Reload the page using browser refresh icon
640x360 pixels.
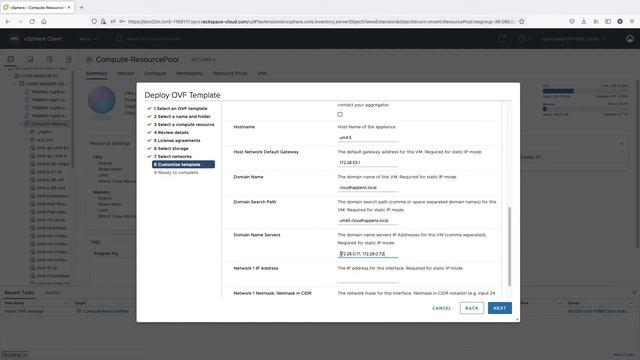pos(32,21)
